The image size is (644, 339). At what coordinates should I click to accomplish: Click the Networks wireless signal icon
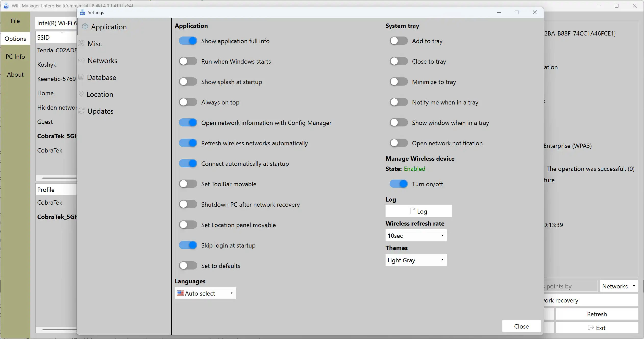[x=81, y=61]
